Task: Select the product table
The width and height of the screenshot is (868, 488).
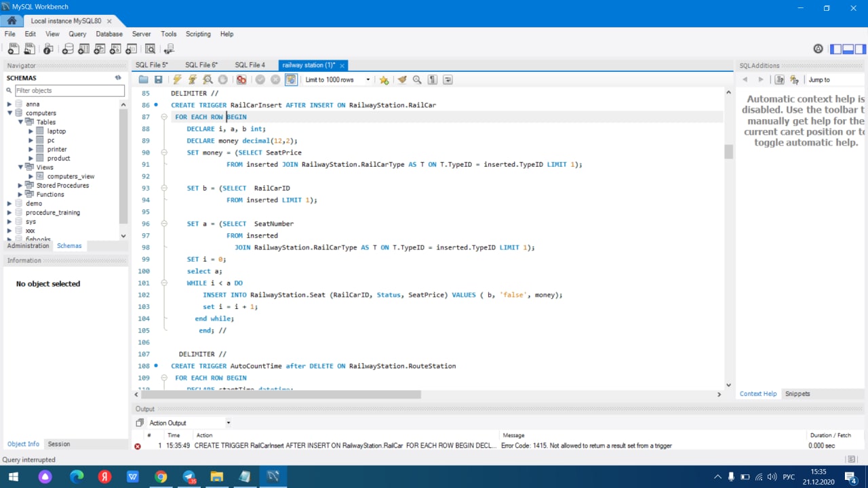Action: pyautogui.click(x=58, y=158)
